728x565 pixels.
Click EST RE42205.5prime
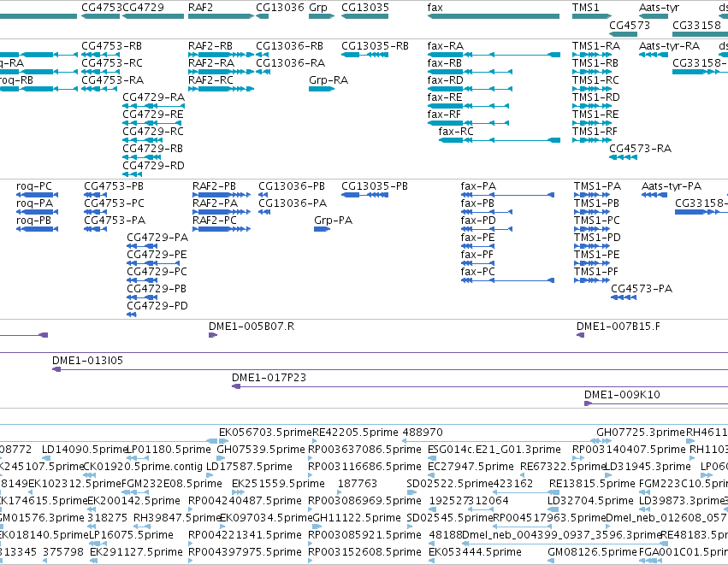tap(355, 433)
